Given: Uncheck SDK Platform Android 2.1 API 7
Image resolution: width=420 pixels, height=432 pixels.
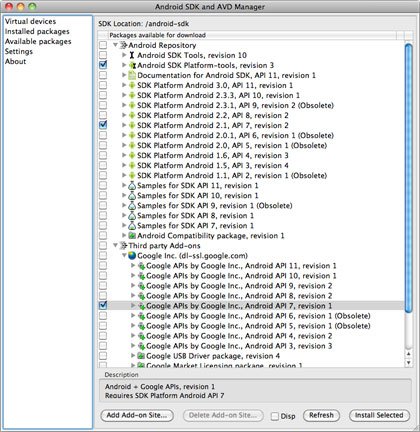Looking at the screenshot, I should click(103, 125).
